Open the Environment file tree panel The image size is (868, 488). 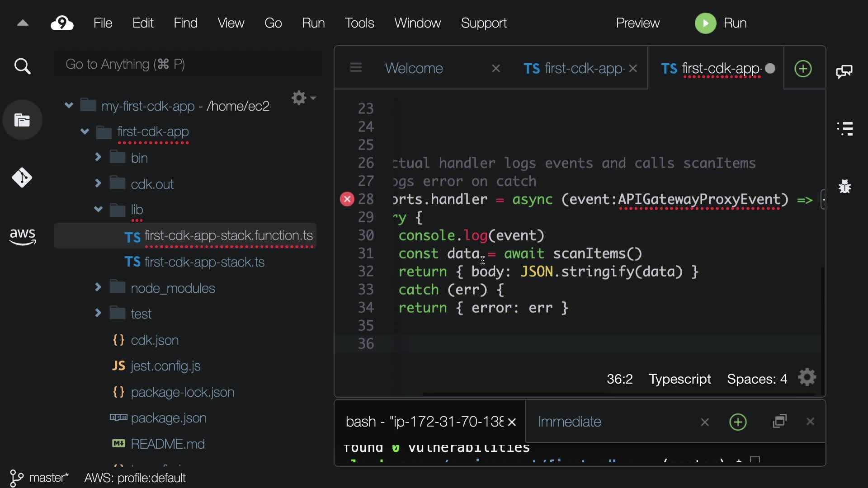click(22, 120)
